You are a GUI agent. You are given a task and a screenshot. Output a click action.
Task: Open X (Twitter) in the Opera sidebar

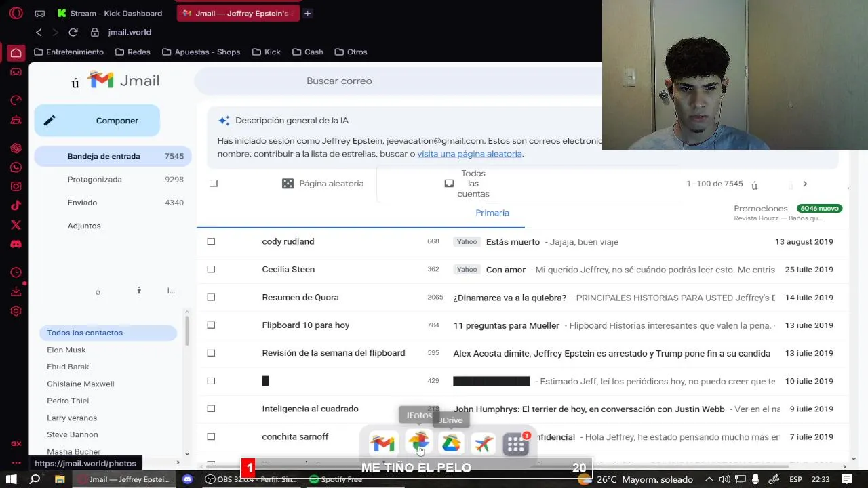coord(16,224)
